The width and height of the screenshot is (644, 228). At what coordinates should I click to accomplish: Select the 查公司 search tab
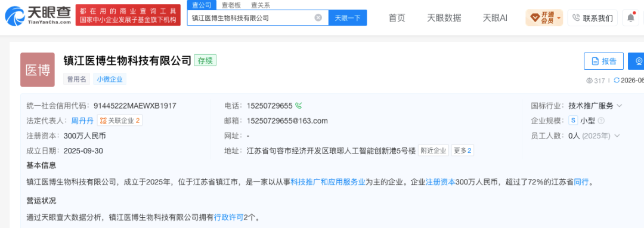tap(202, 5)
